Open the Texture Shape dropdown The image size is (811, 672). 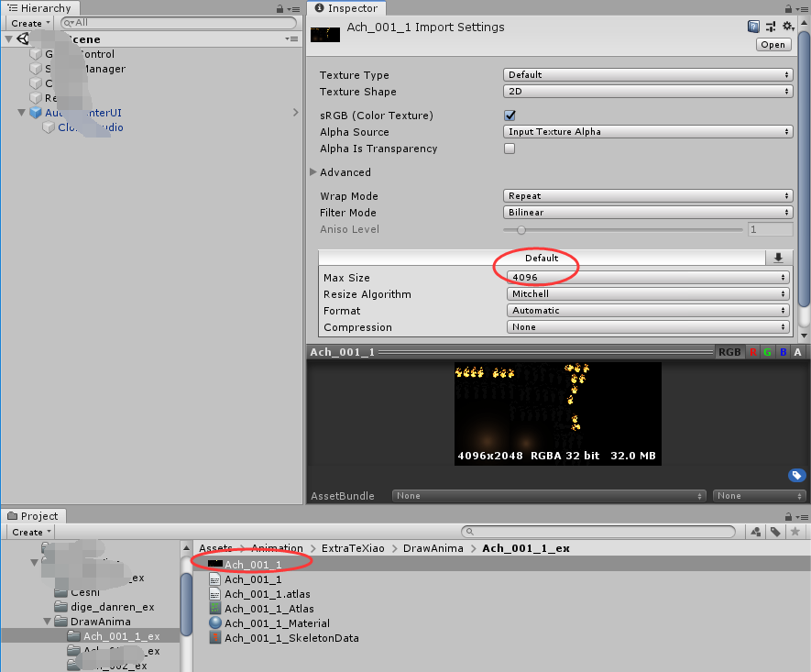click(648, 91)
